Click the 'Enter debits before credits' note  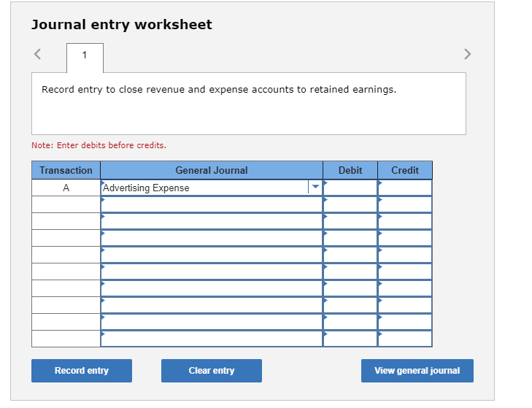pyautogui.click(x=99, y=145)
